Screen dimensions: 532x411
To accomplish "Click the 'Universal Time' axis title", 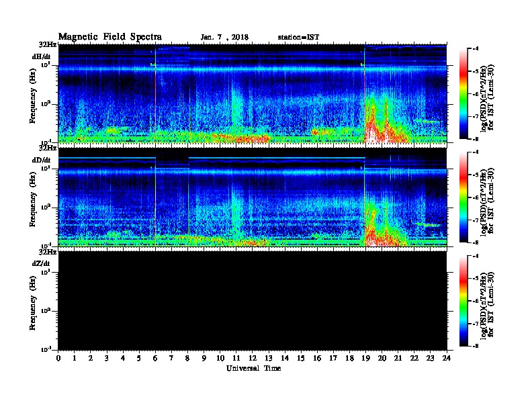I will coord(253,368).
